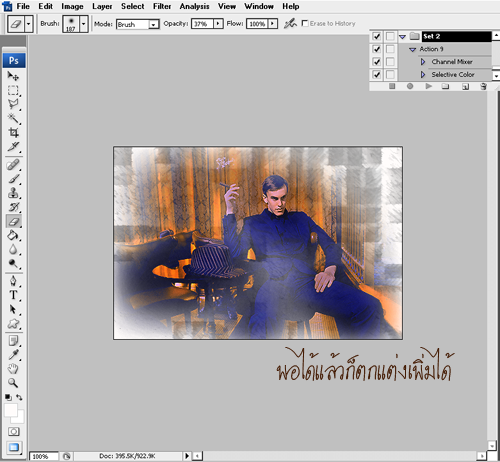This screenshot has width=500, height=462.
Task: Collapse the Set 2 folder
Action: (402, 36)
